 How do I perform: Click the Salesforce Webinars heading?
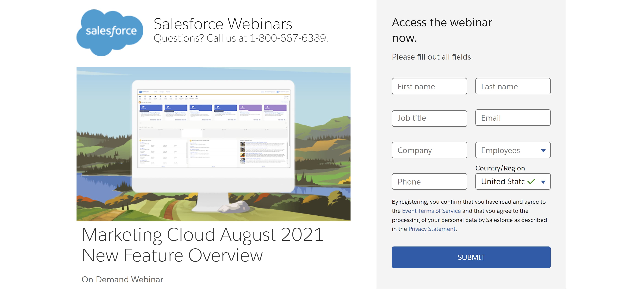point(222,24)
